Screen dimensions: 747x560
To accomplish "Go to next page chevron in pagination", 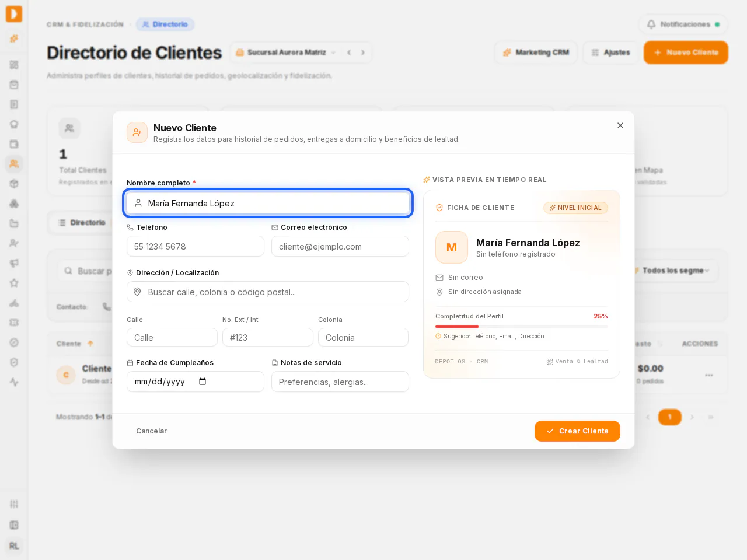I will pos(692,417).
